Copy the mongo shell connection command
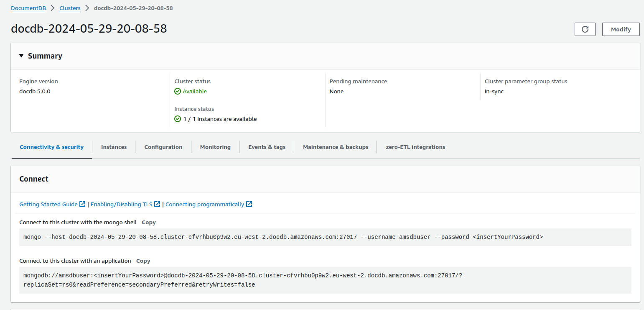 tap(149, 222)
